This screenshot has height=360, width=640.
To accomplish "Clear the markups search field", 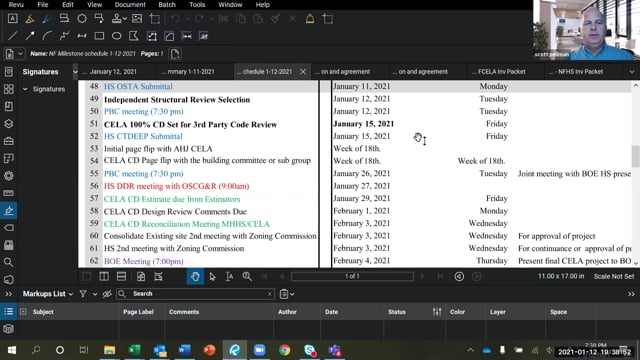I will (269, 294).
